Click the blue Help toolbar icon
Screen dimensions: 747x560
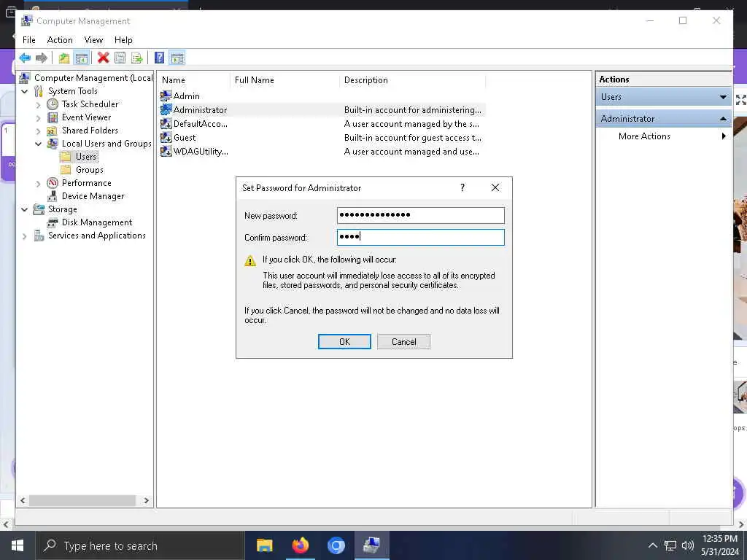point(160,58)
